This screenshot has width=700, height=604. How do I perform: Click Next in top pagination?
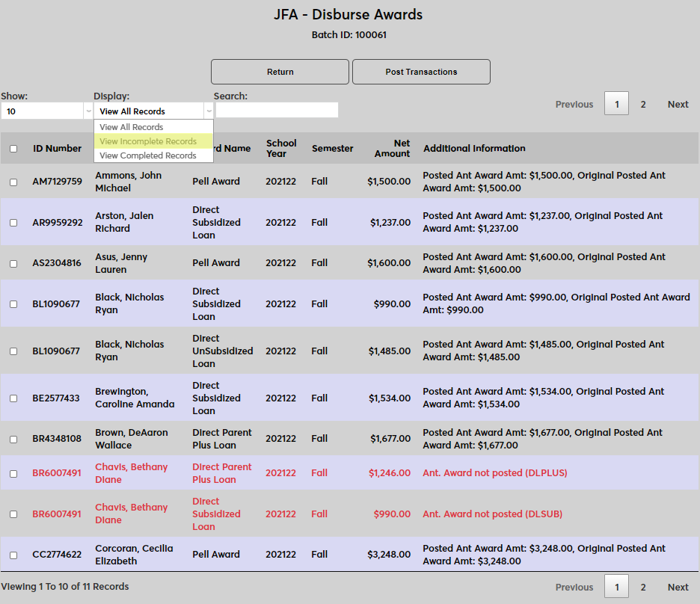tap(678, 105)
